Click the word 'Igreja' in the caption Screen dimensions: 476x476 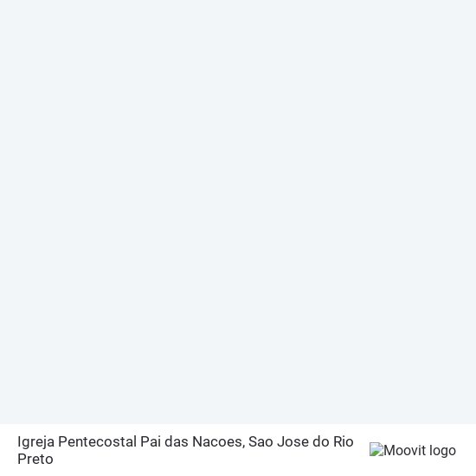35,442
